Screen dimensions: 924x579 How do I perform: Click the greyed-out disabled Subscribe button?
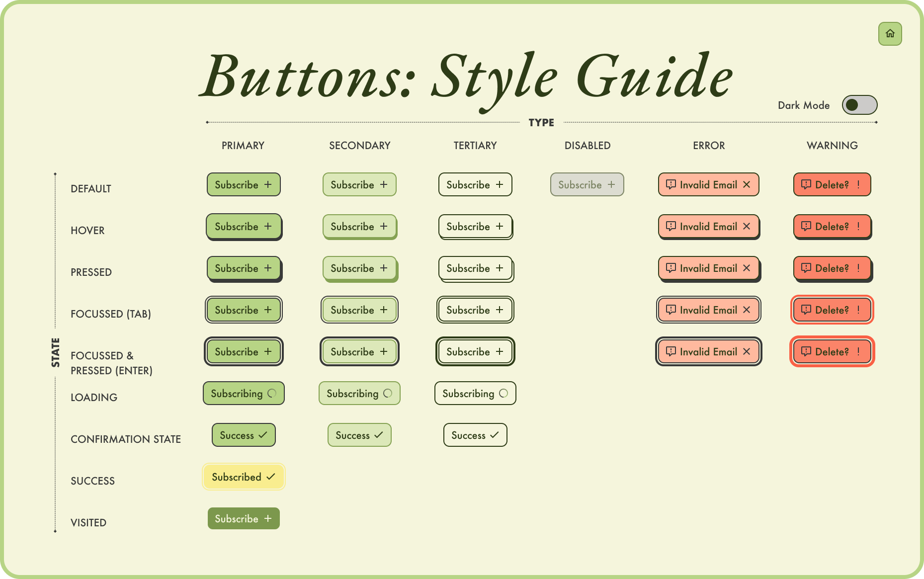pos(587,184)
